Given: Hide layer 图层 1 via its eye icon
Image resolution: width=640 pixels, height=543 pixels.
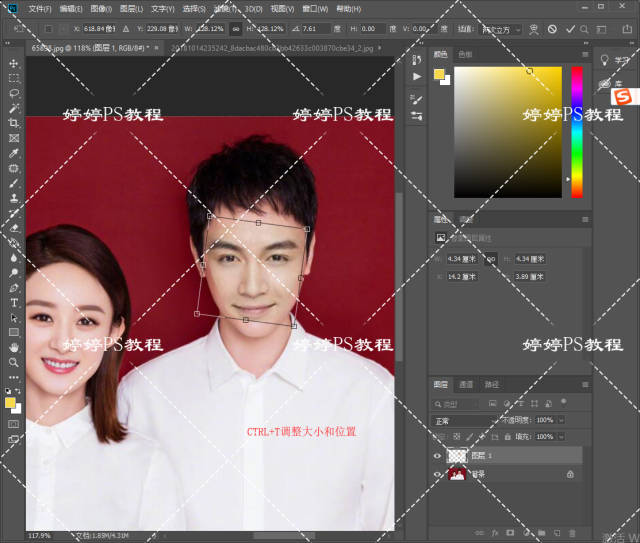Looking at the screenshot, I should (x=437, y=456).
